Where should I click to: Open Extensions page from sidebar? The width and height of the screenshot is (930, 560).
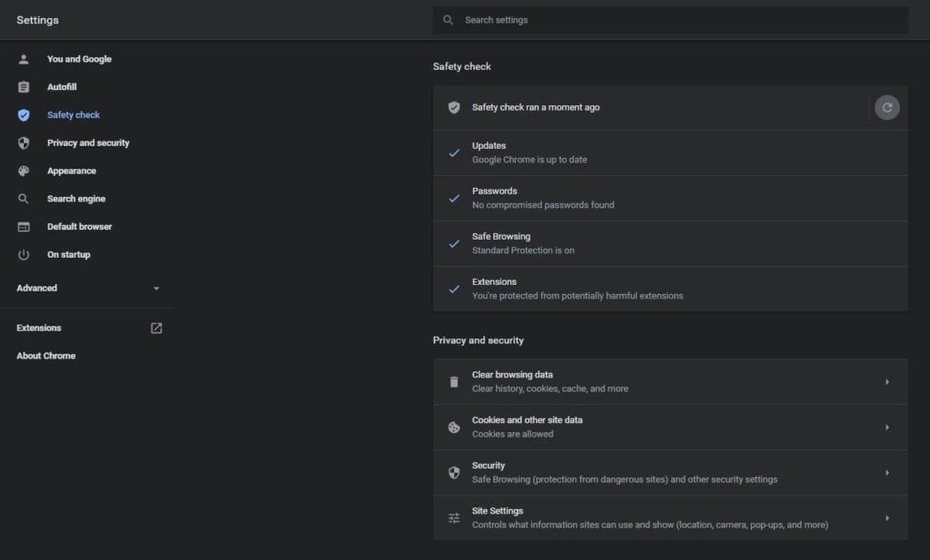coord(38,328)
